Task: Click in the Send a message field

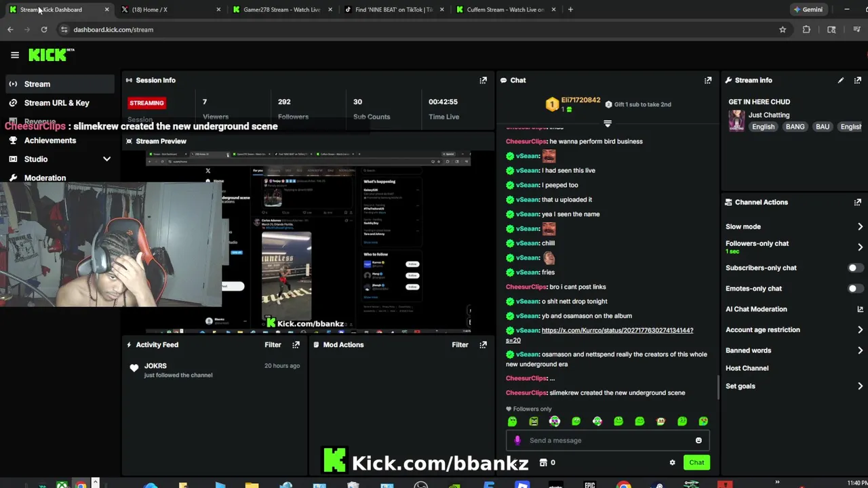Action: [608, 441]
